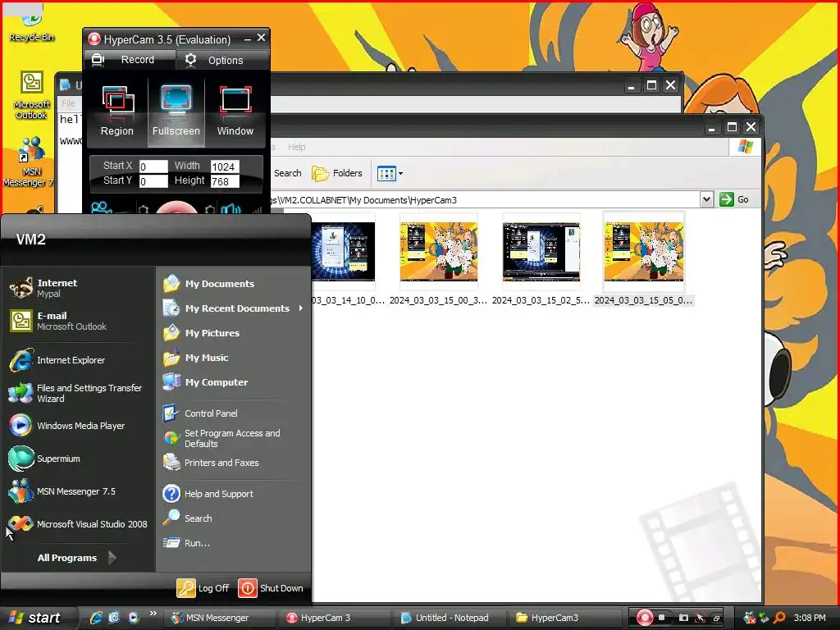This screenshot has width=840, height=630.
Task: Expand the address bar dropdown
Action: tap(706, 199)
